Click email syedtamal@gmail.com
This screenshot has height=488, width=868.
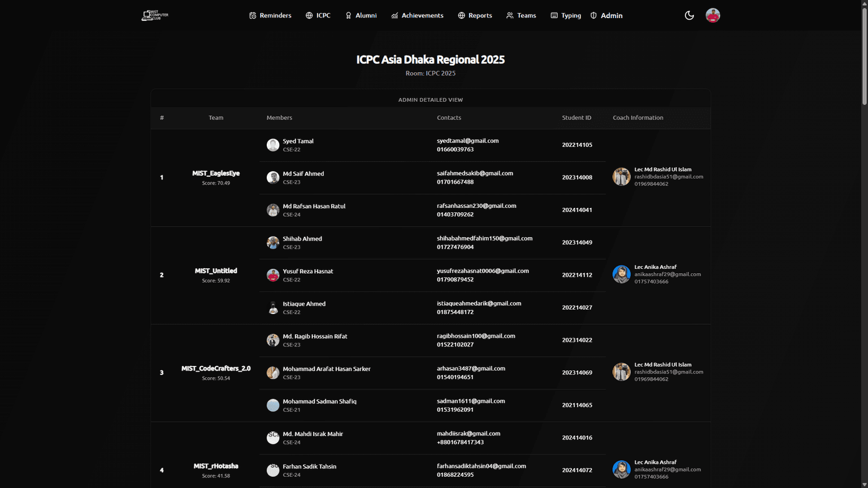click(x=468, y=141)
